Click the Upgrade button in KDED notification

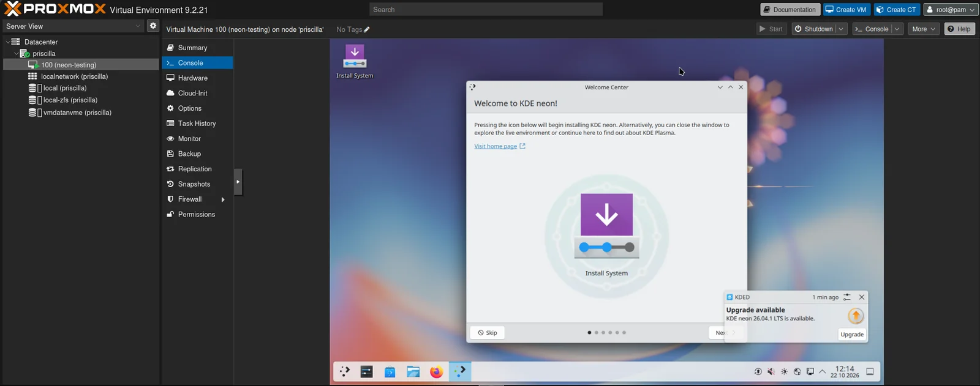pos(852,335)
